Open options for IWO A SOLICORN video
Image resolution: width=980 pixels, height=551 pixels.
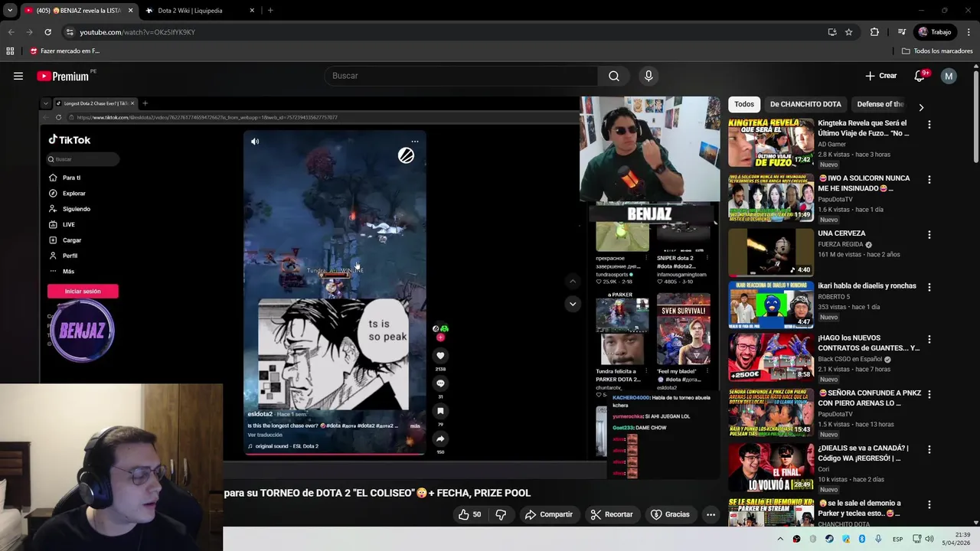[x=929, y=180]
